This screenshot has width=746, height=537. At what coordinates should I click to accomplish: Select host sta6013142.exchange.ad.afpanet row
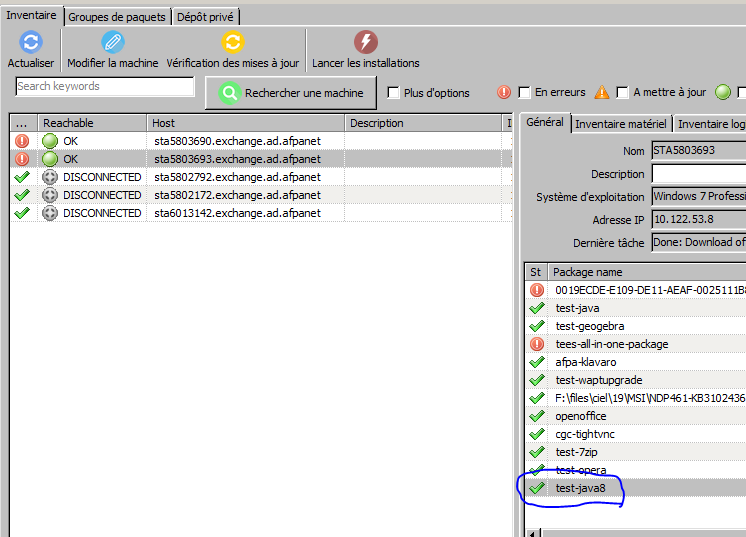tap(237, 213)
